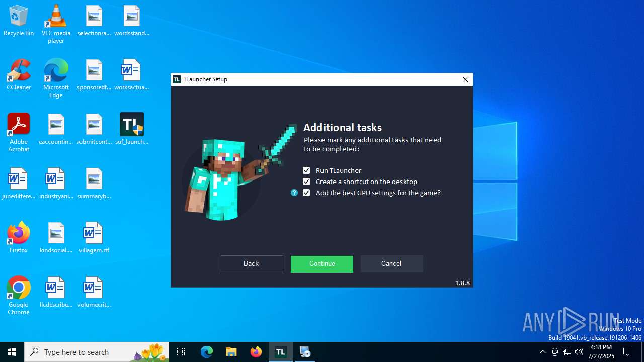
Task: Select the sponsoredf... image file on desktop
Action: click(x=94, y=75)
